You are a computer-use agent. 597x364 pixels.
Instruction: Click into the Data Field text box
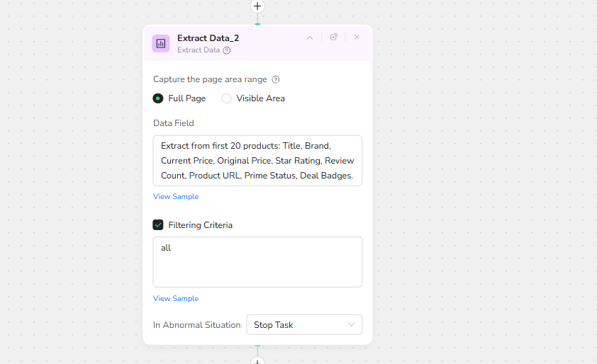point(257,161)
